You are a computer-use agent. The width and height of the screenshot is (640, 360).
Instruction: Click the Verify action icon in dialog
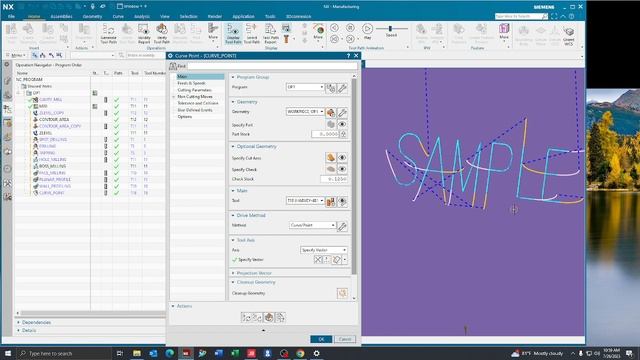click(x=269, y=317)
